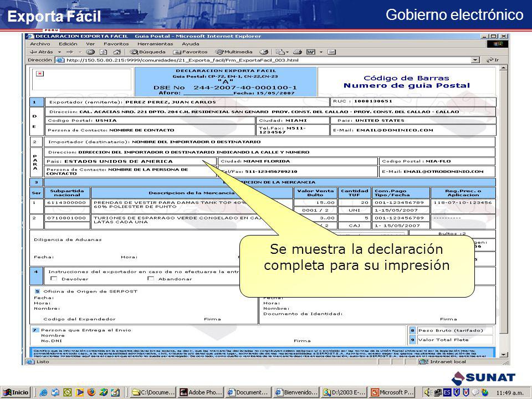Launch Windows Media Player quick launch icon
532x399 pixels.
[80, 392]
